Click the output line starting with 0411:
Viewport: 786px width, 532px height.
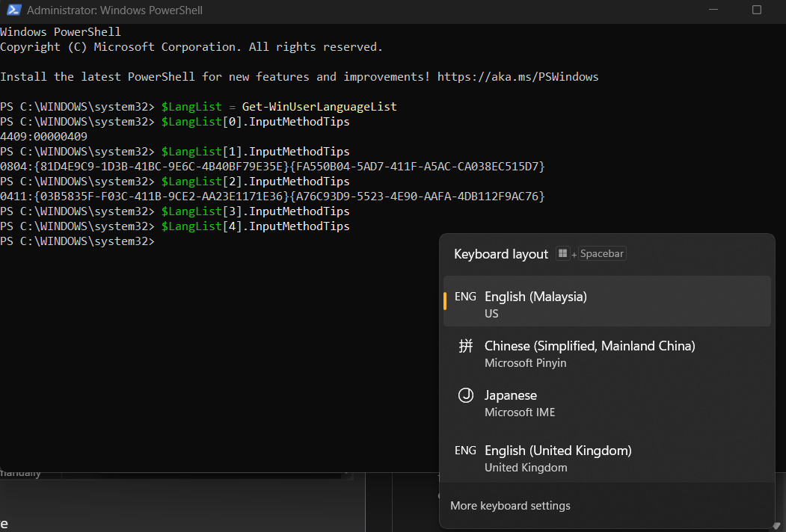pyautogui.click(x=272, y=197)
